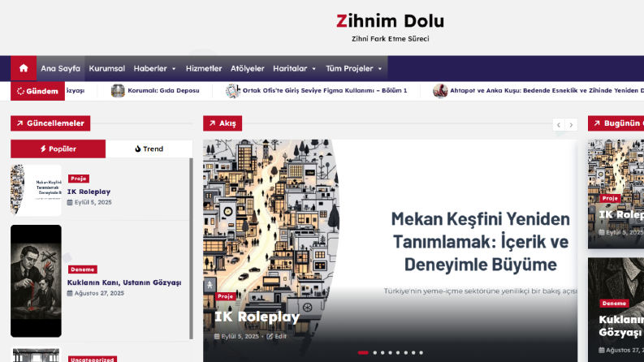This screenshot has height=362, width=644.
Task: Select the last slider pagination dot
Action: point(421,352)
